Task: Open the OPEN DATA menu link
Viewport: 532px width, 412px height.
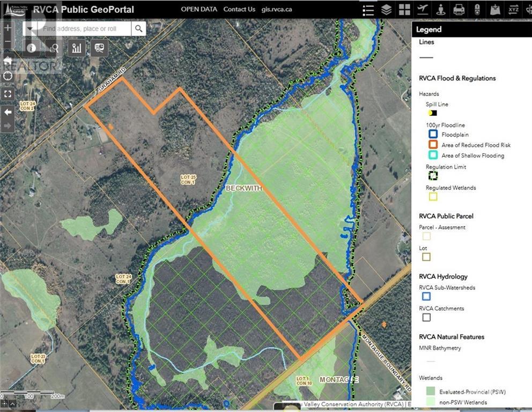Action: pos(199,10)
